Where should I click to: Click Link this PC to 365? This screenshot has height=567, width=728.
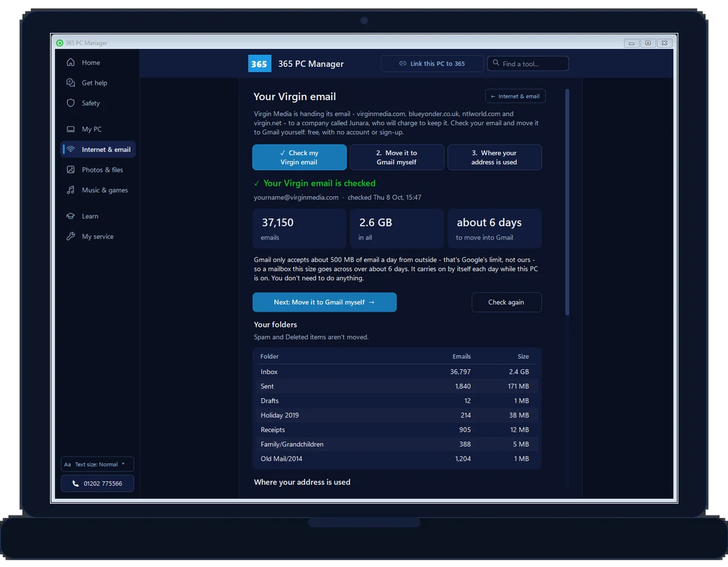click(x=432, y=64)
